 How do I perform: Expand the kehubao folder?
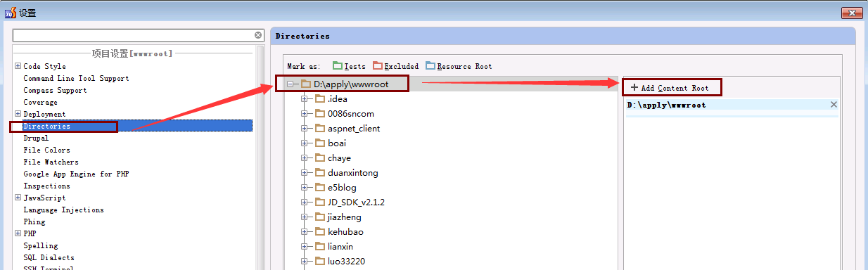click(305, 232)
